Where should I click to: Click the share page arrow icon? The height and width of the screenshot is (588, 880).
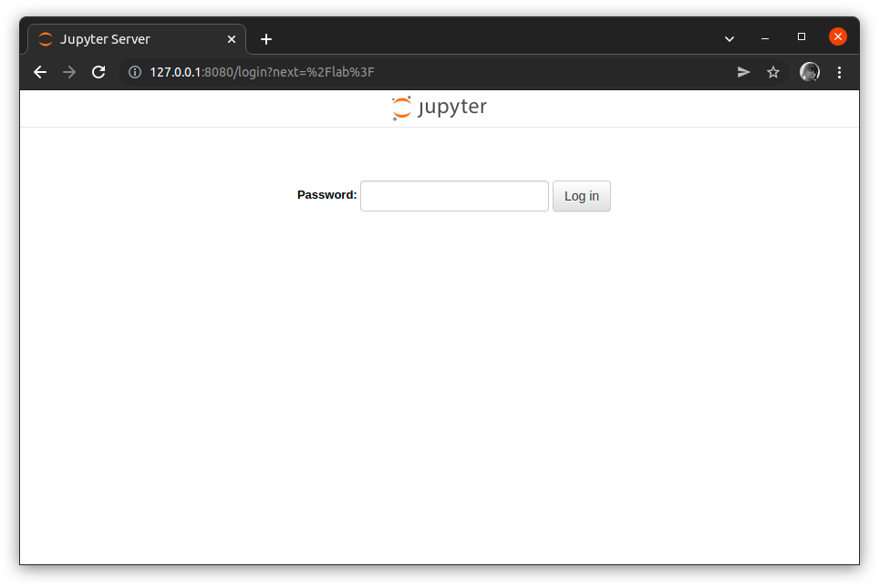tap(743, 72)
